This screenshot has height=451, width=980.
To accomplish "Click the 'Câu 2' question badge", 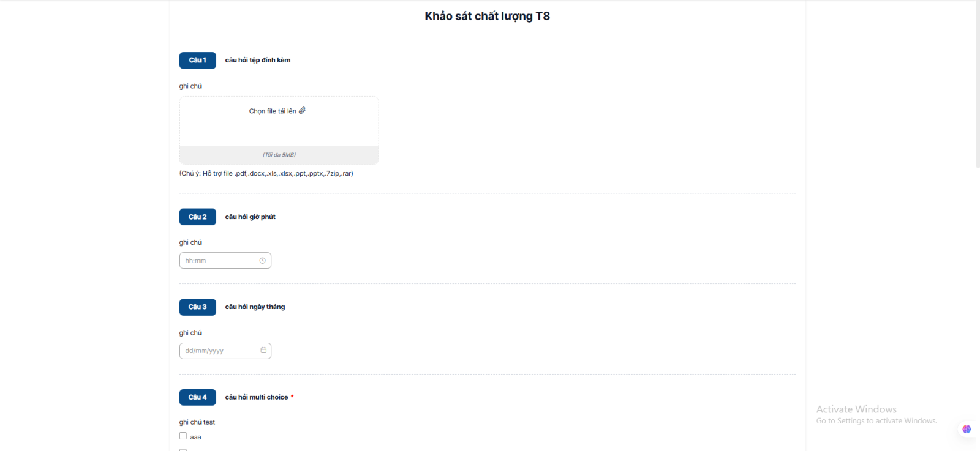I will (x=197, y=217).
